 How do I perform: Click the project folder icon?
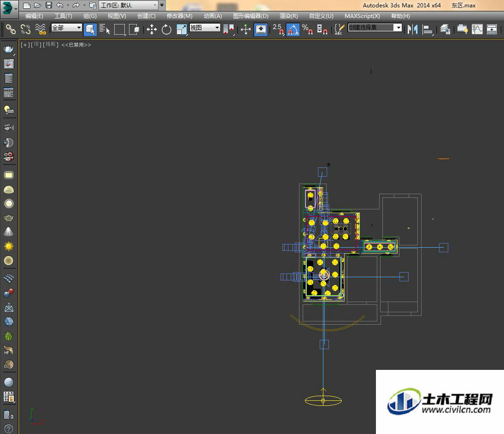(x=93, y=5)
